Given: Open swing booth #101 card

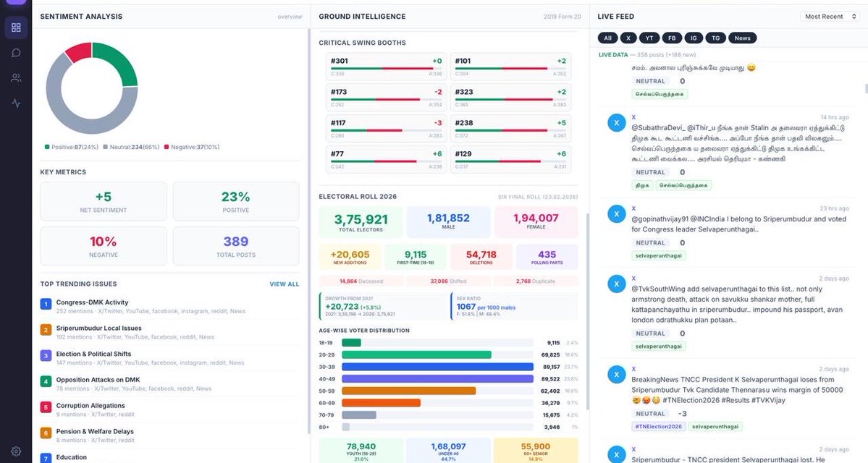Looking at the screenshot, I should click(x=510, y=67).
